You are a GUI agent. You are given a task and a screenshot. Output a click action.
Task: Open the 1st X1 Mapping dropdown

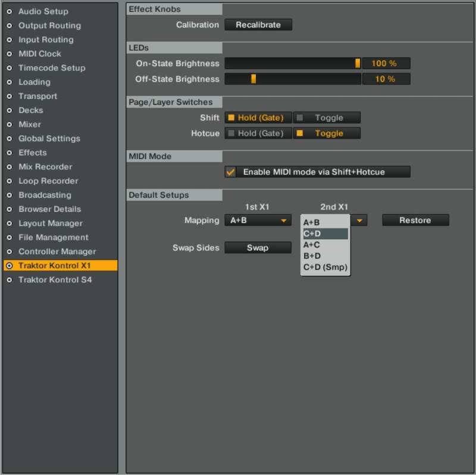(x=258, y=220)
